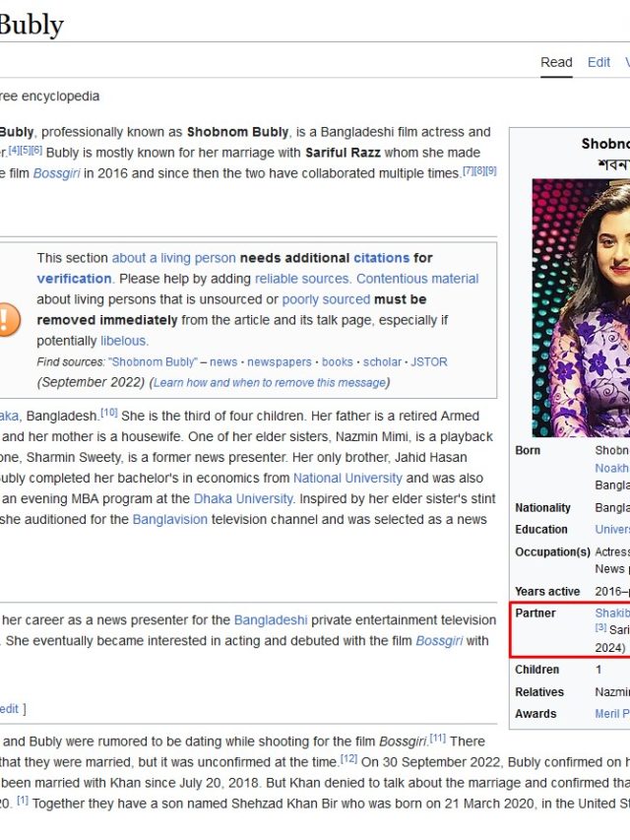630x840 pixels.
Task: Open the 'libelous' link
Action: [x=123, y=341]
